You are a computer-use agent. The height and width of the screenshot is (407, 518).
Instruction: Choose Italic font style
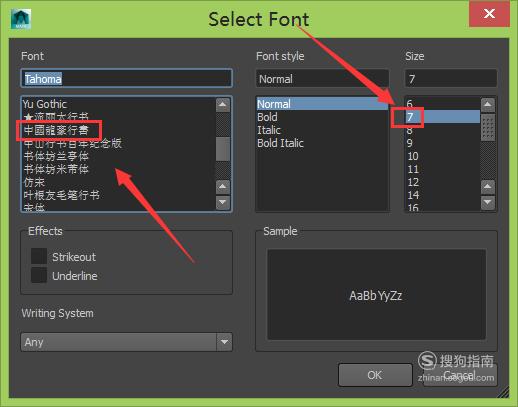click(322, 130)
